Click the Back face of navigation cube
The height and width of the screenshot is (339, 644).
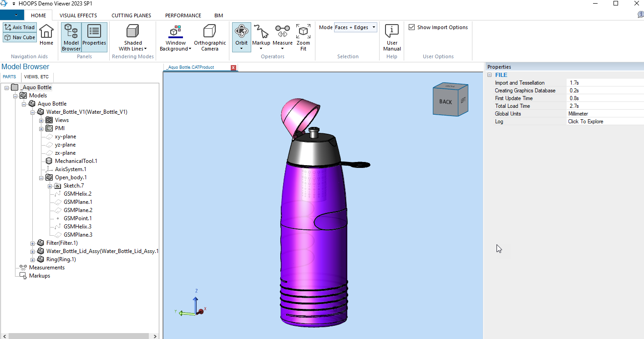click(x=445, y=101)
